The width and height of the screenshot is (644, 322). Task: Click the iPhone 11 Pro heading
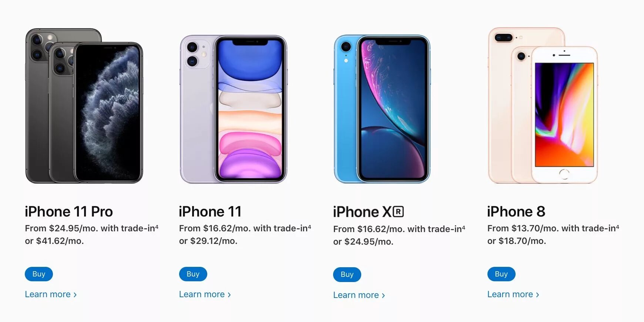click(69, 212)
